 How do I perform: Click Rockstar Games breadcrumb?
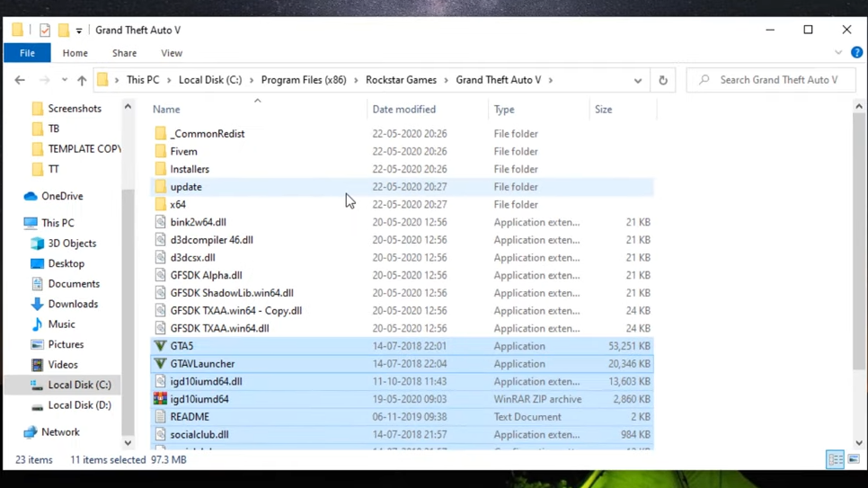[402, 80]
